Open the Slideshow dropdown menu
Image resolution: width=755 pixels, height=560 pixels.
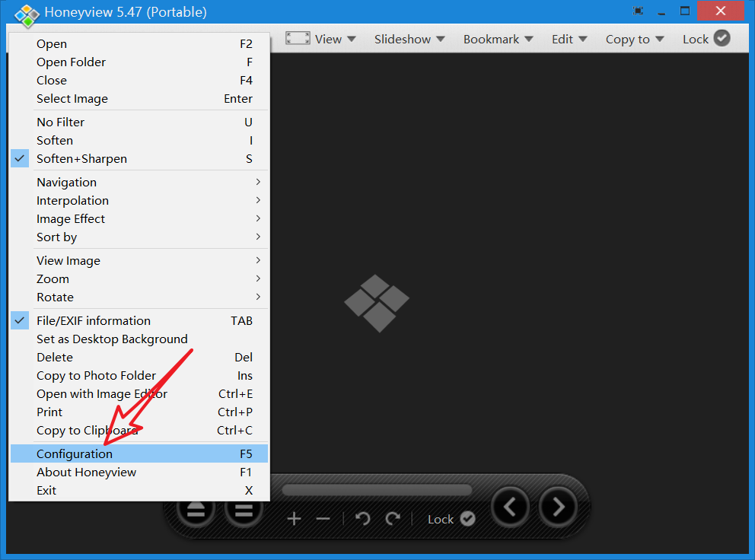click(x=409, y=39)
